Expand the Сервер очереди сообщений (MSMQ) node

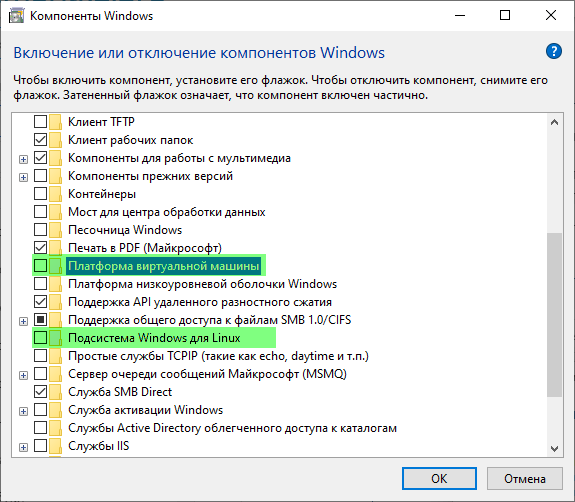pos(23,375)
